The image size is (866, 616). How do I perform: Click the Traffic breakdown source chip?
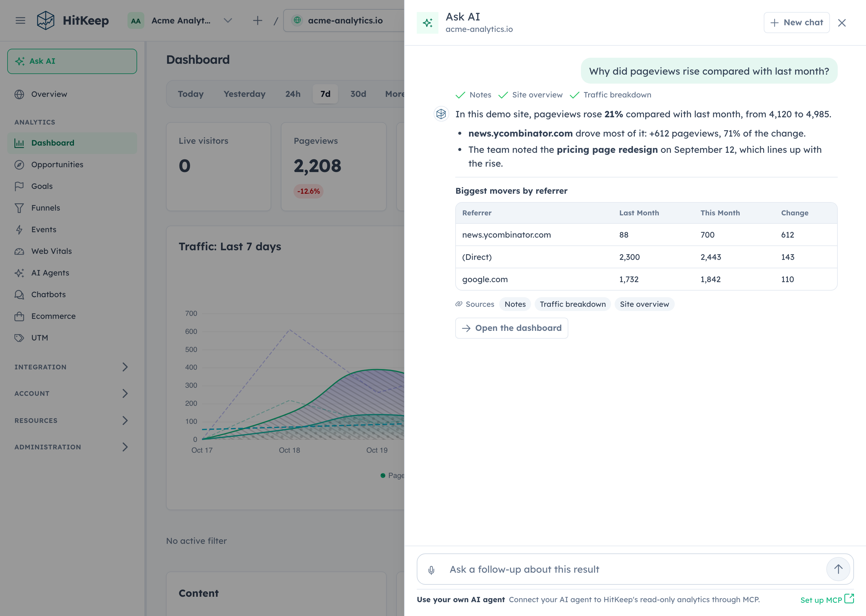click(x=573, y=304)
